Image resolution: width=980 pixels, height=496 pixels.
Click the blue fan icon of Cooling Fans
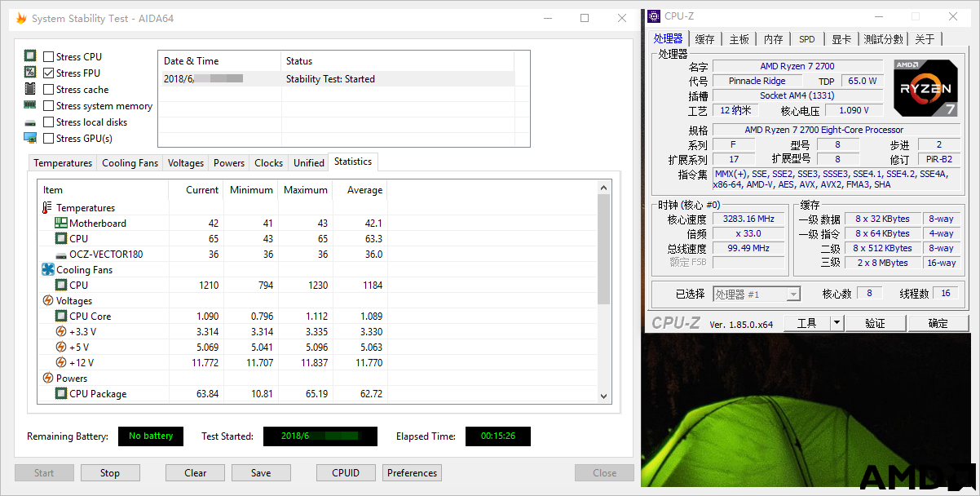coord(47,269)
